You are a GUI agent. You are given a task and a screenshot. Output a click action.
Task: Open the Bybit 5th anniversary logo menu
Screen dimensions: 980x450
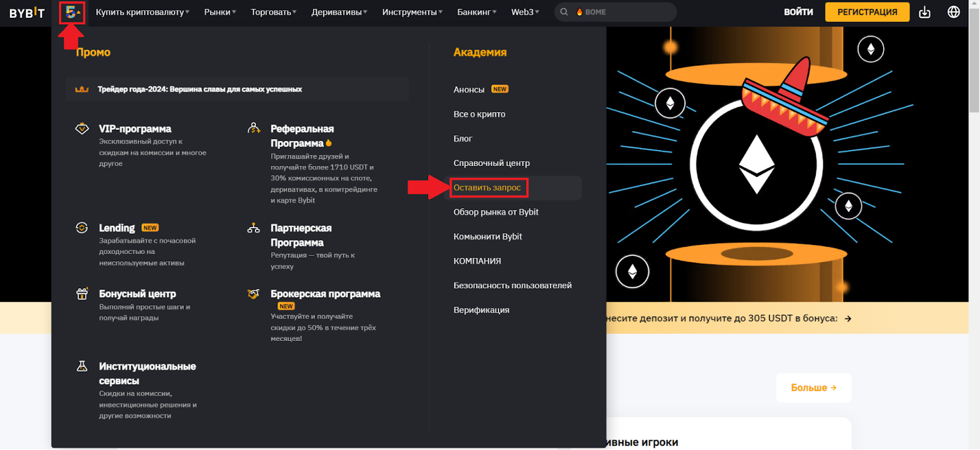click(72, 12)
